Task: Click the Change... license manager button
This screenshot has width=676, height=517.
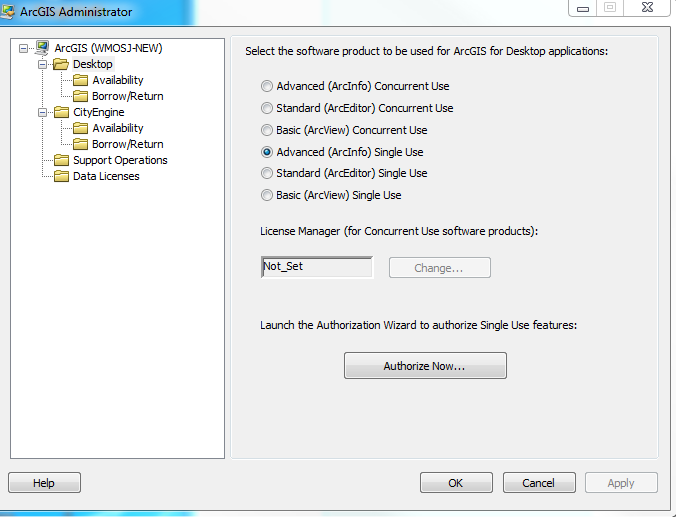Action: [x=440, y=268]
